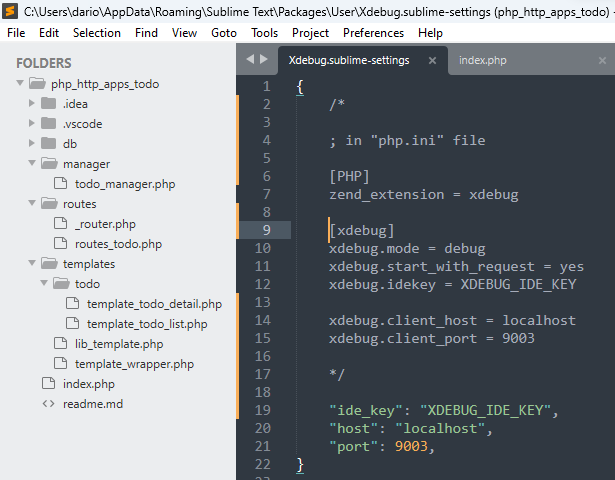Image resolution: width=615 pixels, height=480 pixels.
Task: Open template_wrapper.php from the sidebar
Action: (135, 364)
